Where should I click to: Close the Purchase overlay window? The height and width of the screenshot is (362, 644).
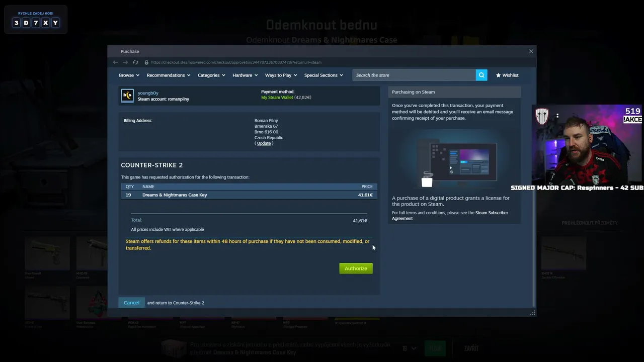pos(531,51)
